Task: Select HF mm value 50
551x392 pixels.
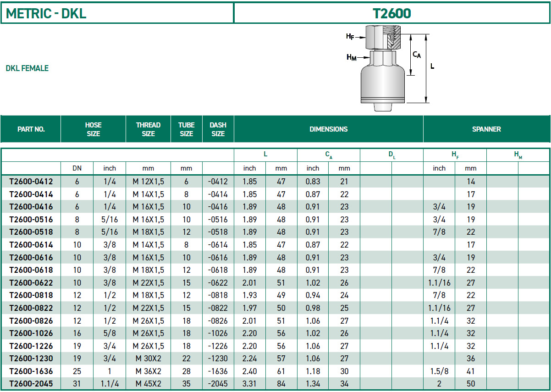Action: [471, 384]
